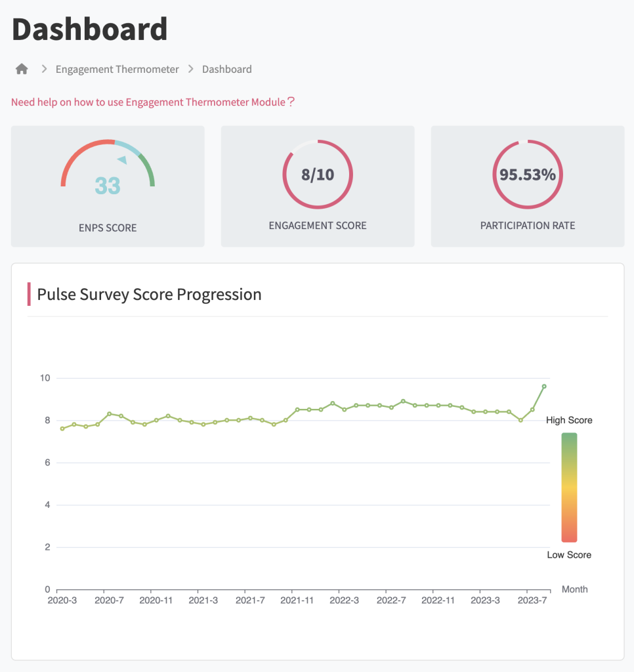The height and width of the screenshot is (672, 634).
Task: Click the first data point for 2020-3
Action: (62, 429)
